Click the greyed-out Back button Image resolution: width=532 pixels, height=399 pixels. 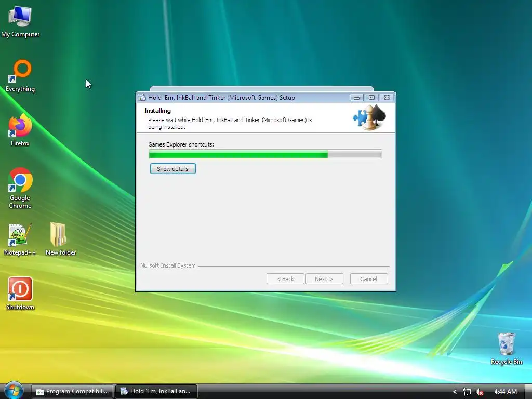pos(285,279)
